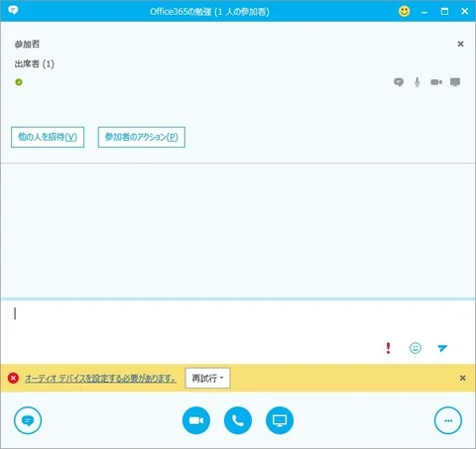Viewport: 476px width, 449px height.
Task: Close the Office365 conversation window
Action: pyautogui.click(x=465, y=12)
